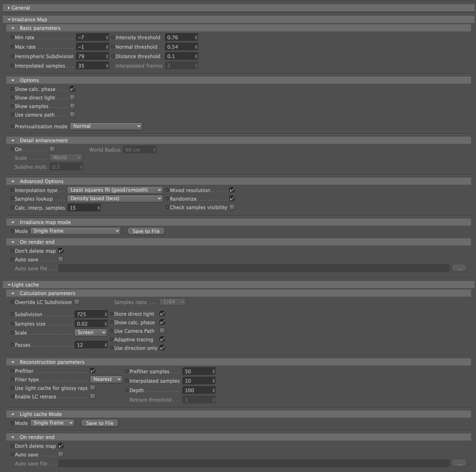Toggle Store direct light checkbox
Screen dimensions: 476x472
(x=162, y=314)
